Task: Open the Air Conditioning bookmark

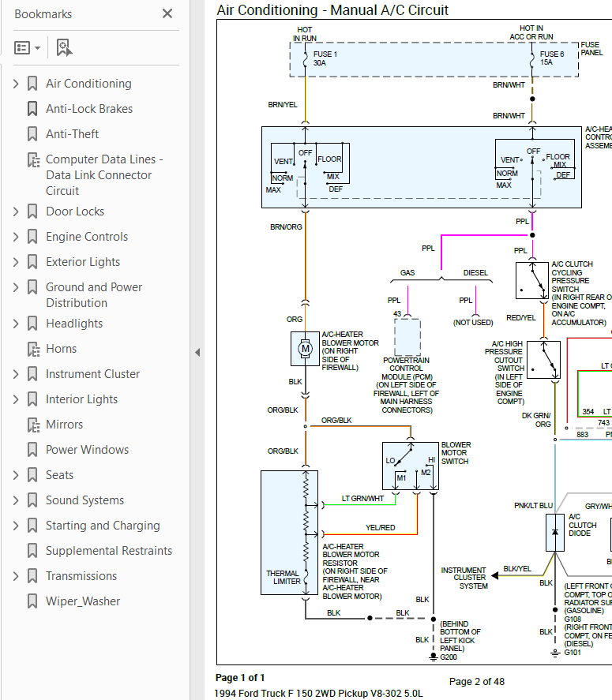Action: point(88,84)
